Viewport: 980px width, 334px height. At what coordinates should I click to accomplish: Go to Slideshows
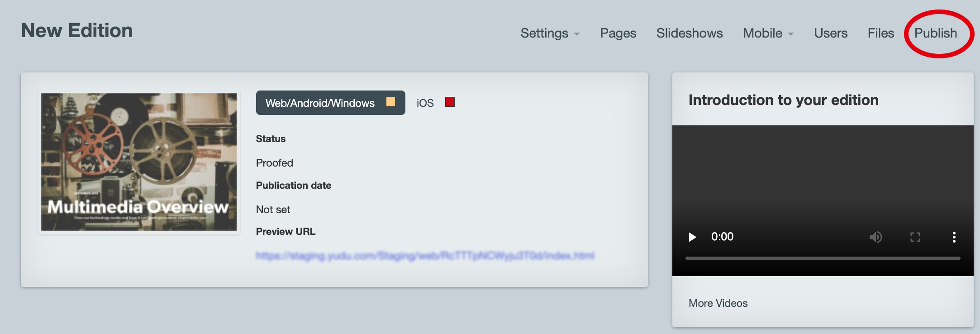point(689,33)
